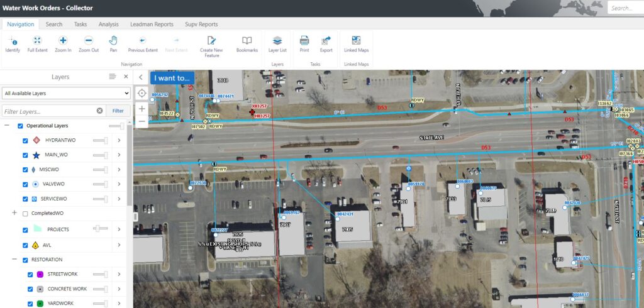Activate the Zoom In tool
644x308 pixels.
tap(63, 45)
